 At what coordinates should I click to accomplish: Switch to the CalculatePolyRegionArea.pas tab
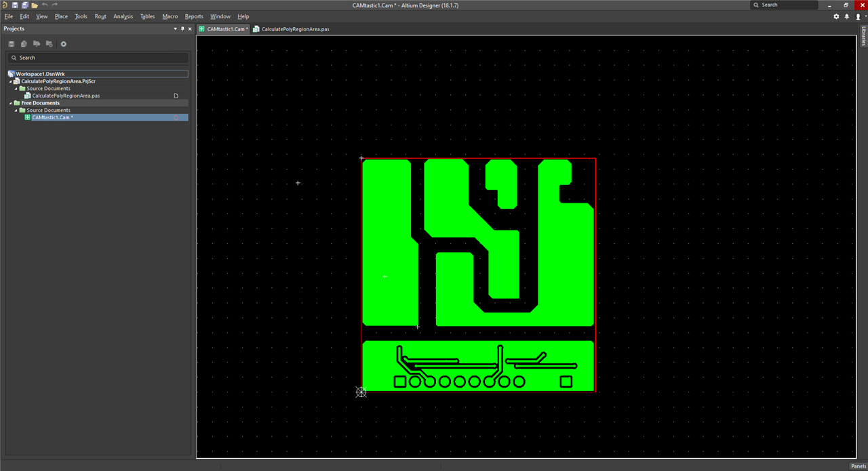pos(291,29)
